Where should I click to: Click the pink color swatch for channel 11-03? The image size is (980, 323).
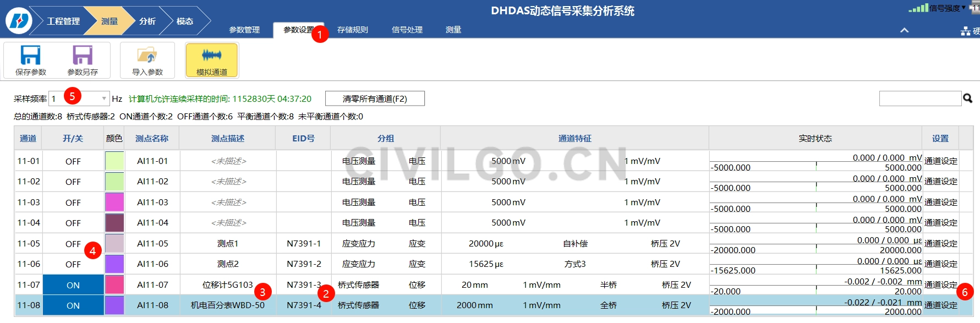(114, 202)
